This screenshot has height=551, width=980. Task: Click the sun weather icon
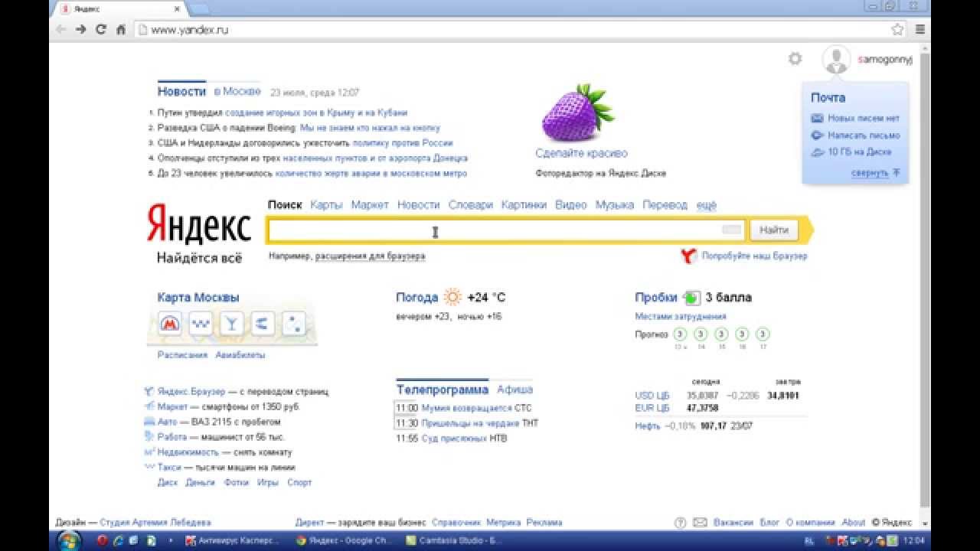coord(453,298)
